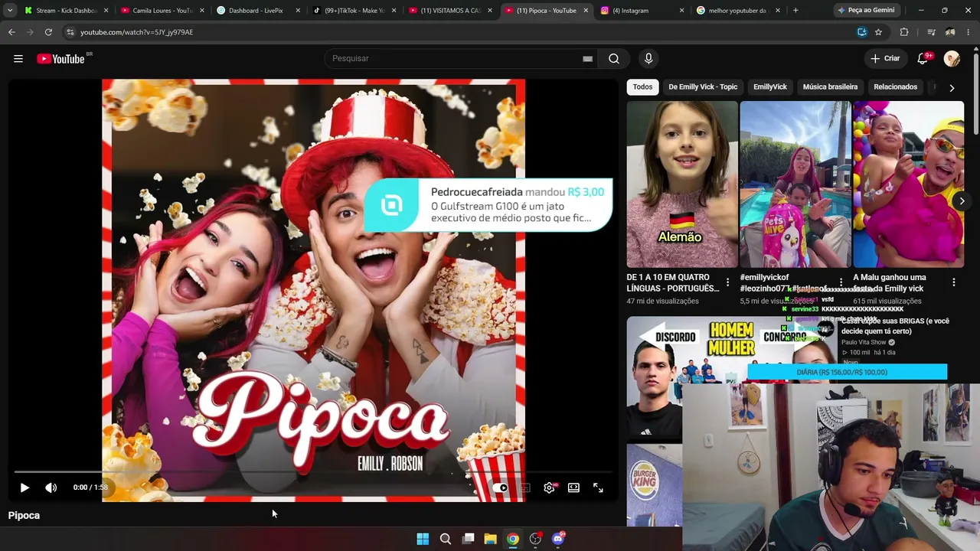Switch to the Instagram tab
Image resolution: width=980 pixels, height=551 pixels.
(x=640, y=11)
